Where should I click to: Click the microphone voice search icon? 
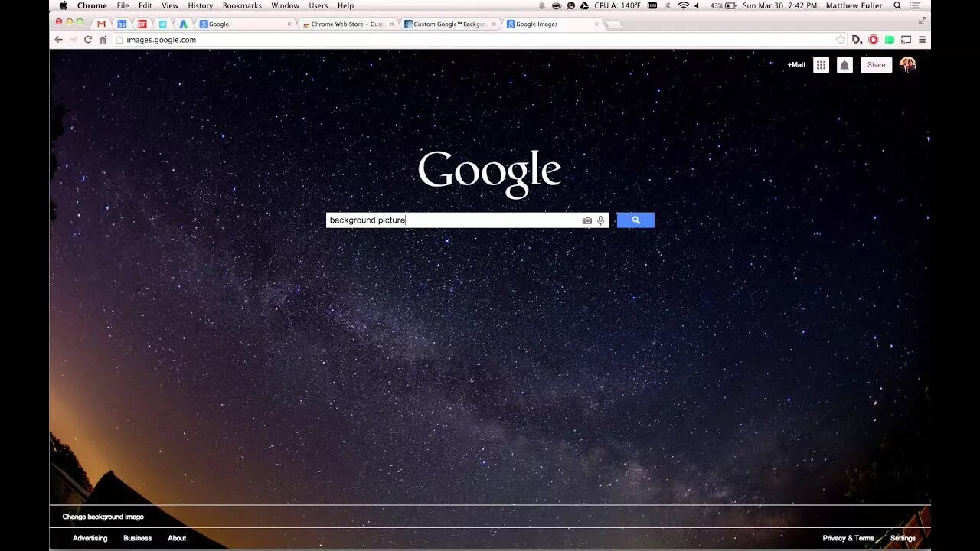(x=601, y=220)
